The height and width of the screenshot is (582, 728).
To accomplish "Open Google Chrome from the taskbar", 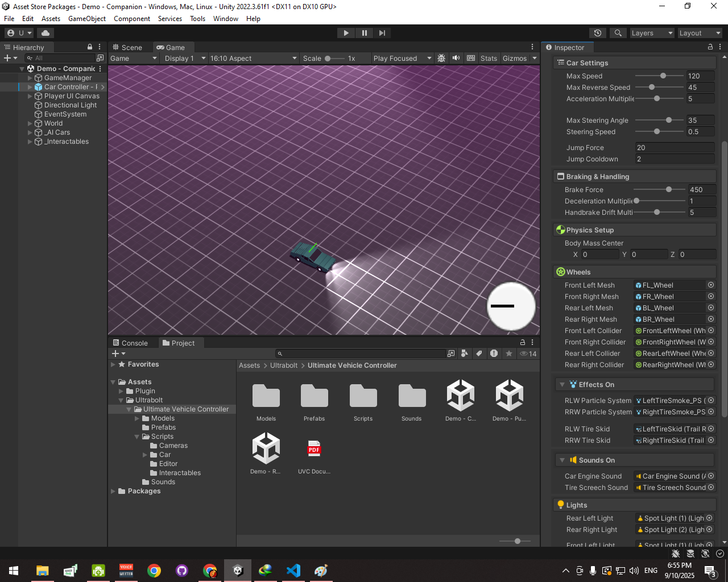I will (154, 570).
